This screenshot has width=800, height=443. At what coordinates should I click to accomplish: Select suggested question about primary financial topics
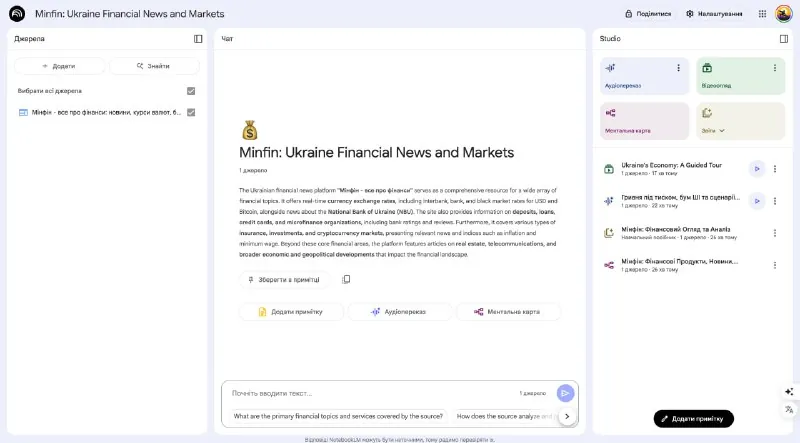pos(338,416)
